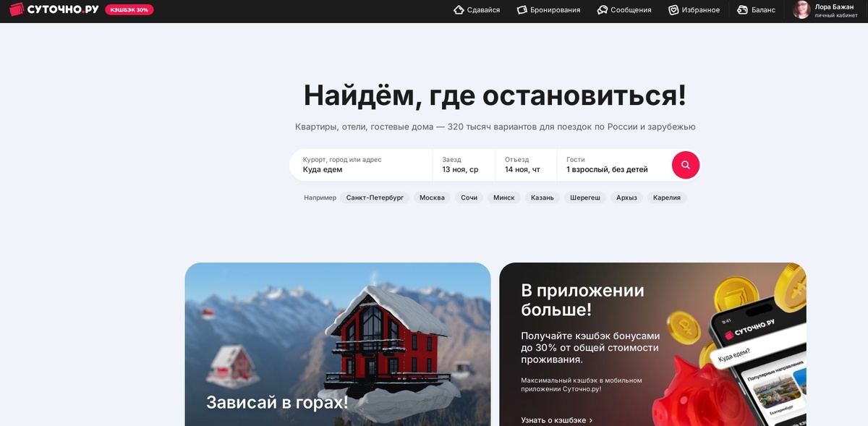The image size is (868, 426).
Task: Click the Бронирования icon
Action: (x=522, y=10)
